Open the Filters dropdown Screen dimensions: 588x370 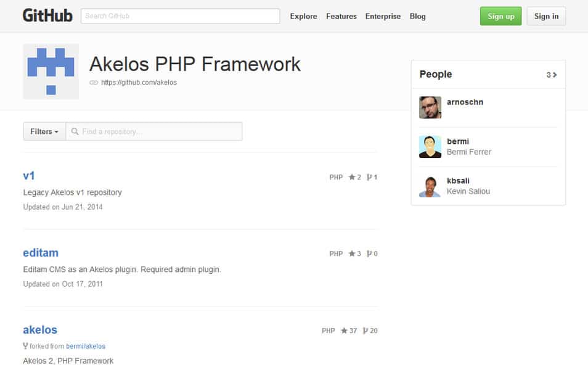pyautogui.click(x=44, y=131)
